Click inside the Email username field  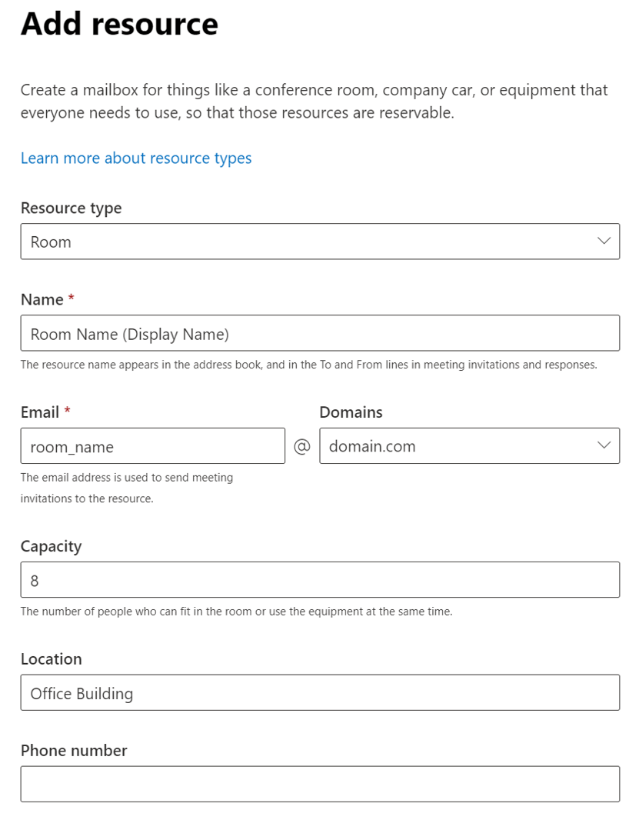tap(152, 445)
